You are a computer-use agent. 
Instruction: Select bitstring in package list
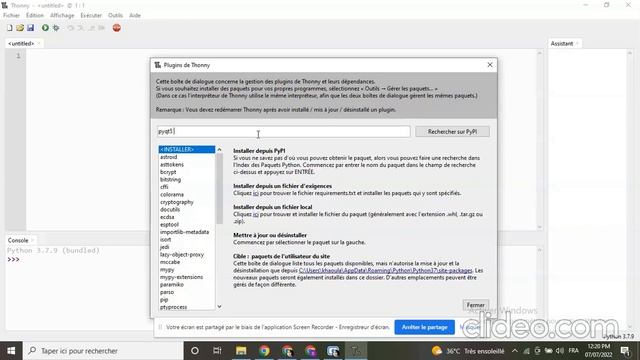[170, 180]
